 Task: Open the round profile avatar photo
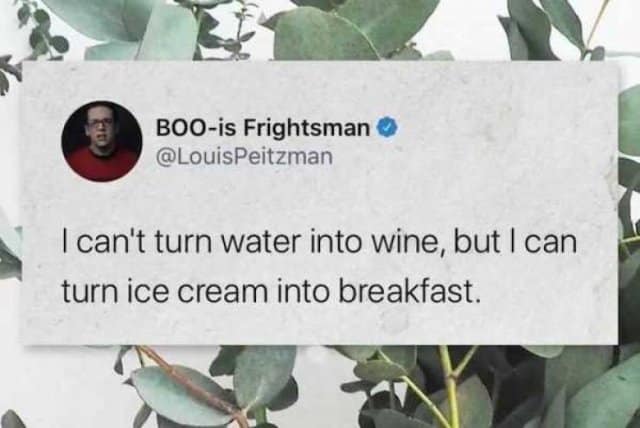coord(102,141)
